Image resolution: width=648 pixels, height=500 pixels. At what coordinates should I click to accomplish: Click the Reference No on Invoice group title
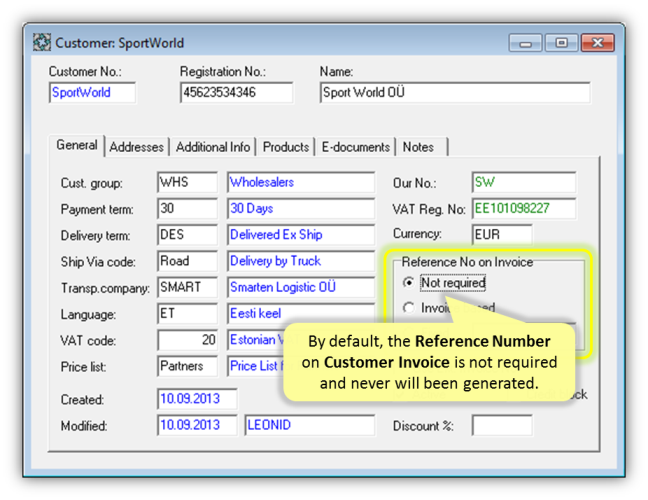click(467, 262)
